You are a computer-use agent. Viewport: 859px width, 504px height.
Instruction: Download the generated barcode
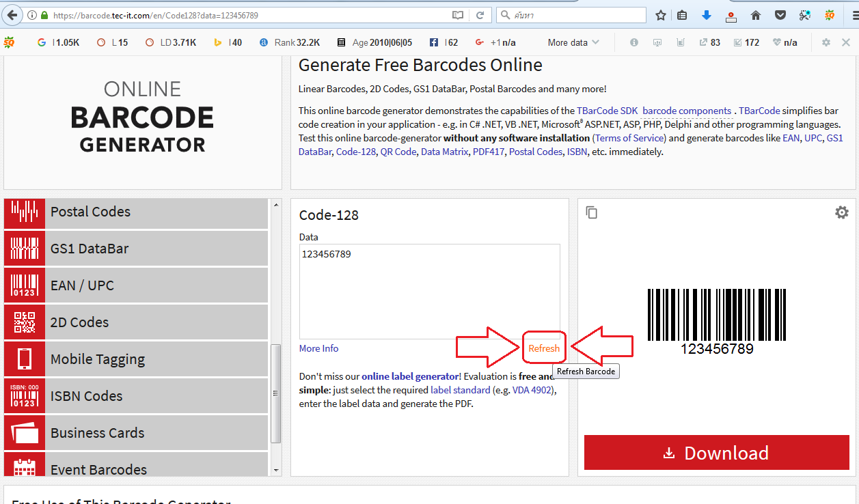(717, 453)
